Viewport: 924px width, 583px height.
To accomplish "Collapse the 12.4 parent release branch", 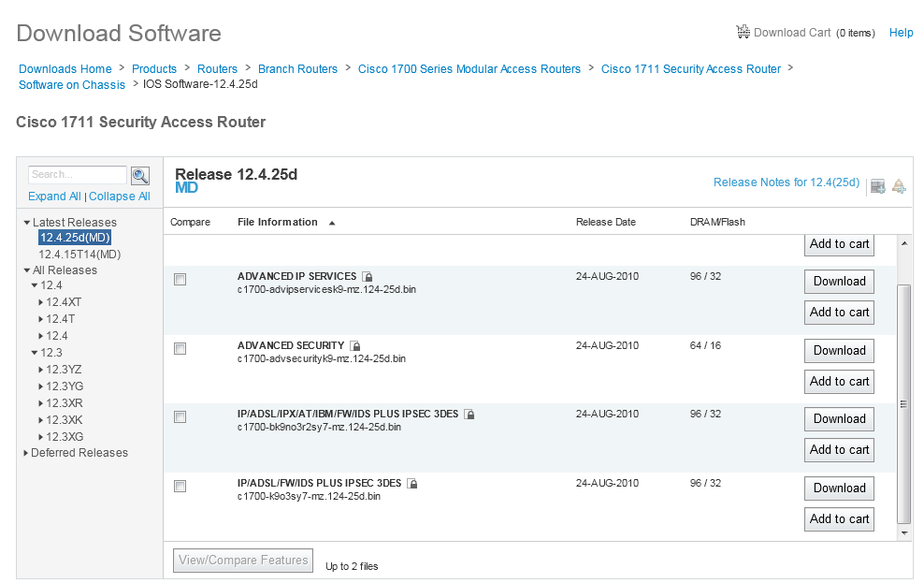I will tap(35, 286).
